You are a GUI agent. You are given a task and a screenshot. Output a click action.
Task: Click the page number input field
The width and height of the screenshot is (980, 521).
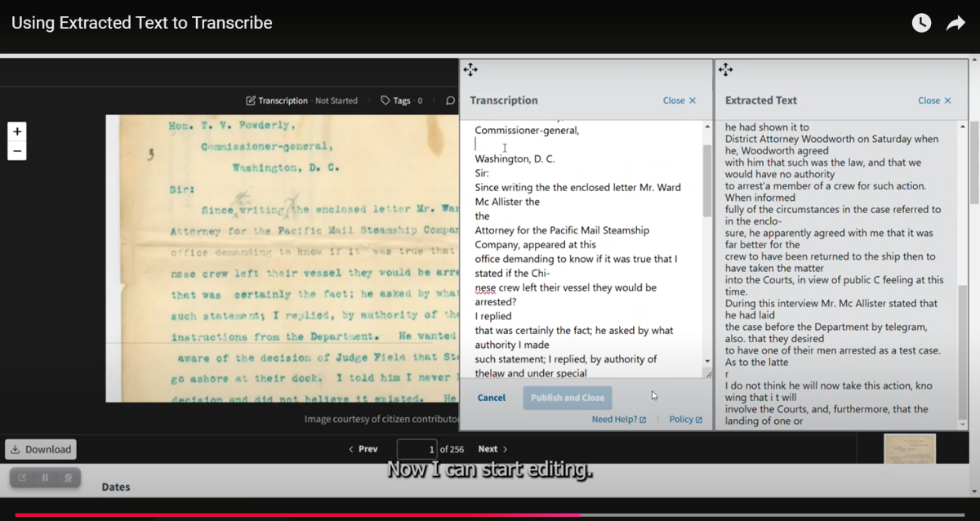coord(416,449)
